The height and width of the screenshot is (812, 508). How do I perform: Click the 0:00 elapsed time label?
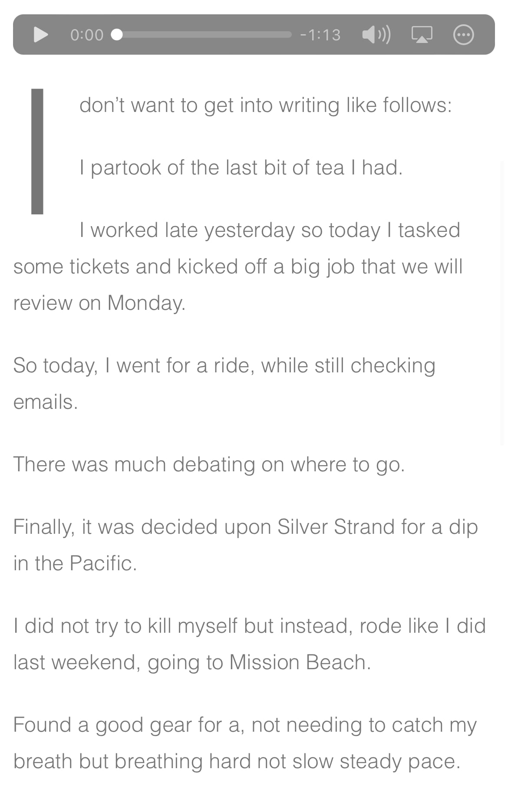click(x=87, y=35)
